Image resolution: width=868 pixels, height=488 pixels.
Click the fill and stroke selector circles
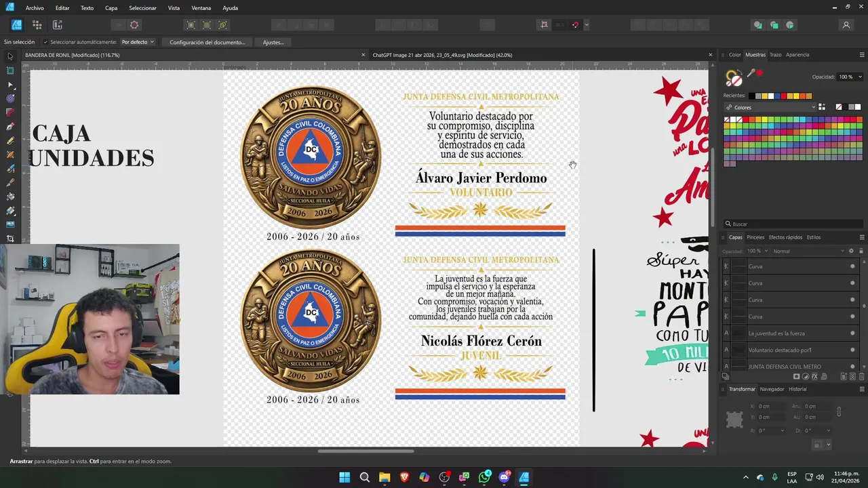(x=734, y=79)
